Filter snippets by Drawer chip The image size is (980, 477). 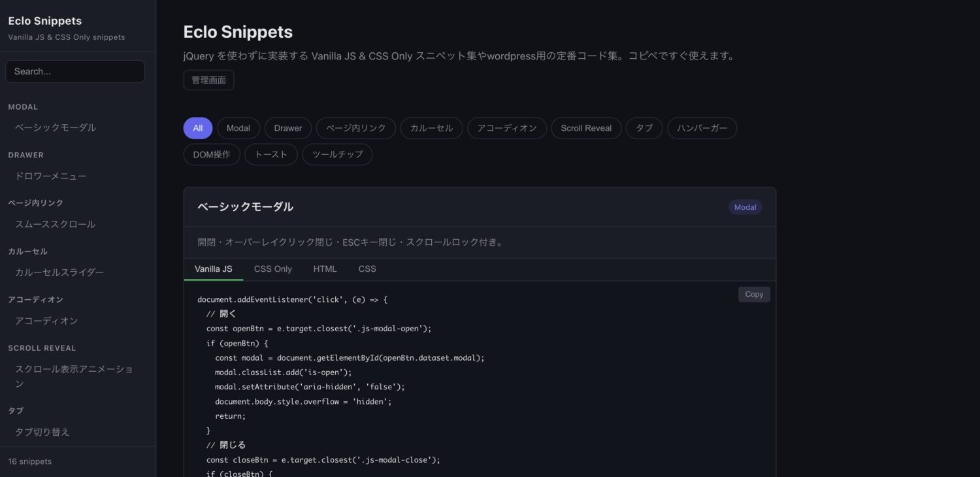click(287, 128)
